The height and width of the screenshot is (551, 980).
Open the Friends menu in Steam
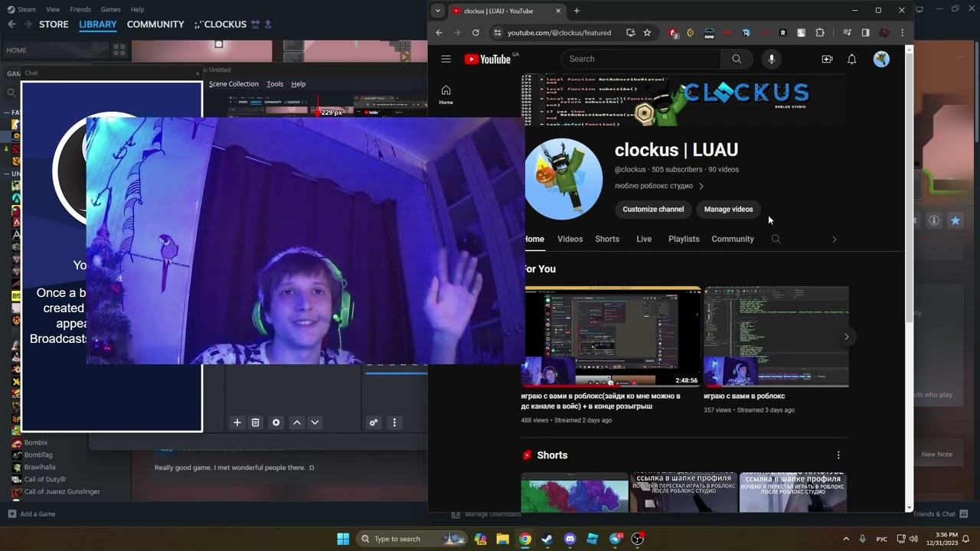pos(80,9)
